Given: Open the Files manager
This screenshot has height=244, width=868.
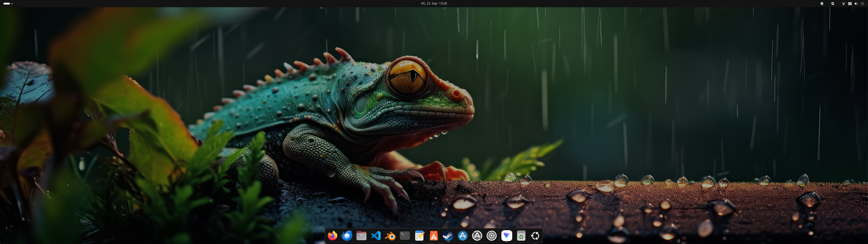Looking at the screenshot, I should pos(361,236).
